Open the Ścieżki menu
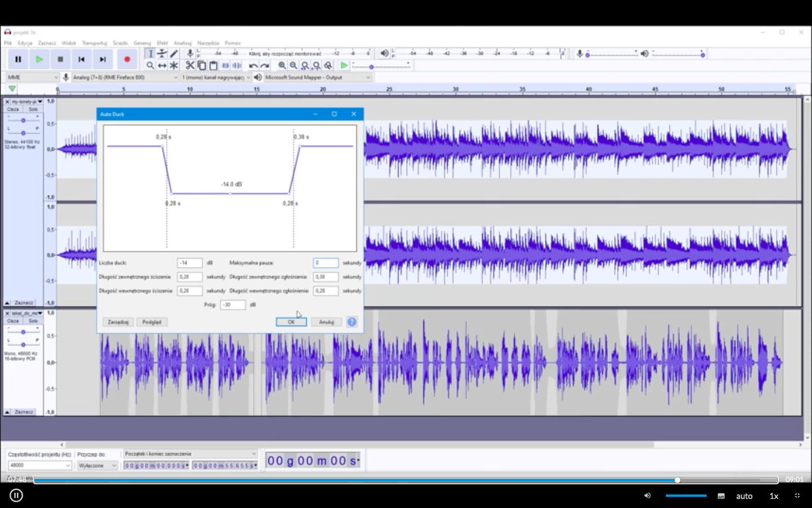The width and height of the screenshot is (812, 508). (120, 43)
